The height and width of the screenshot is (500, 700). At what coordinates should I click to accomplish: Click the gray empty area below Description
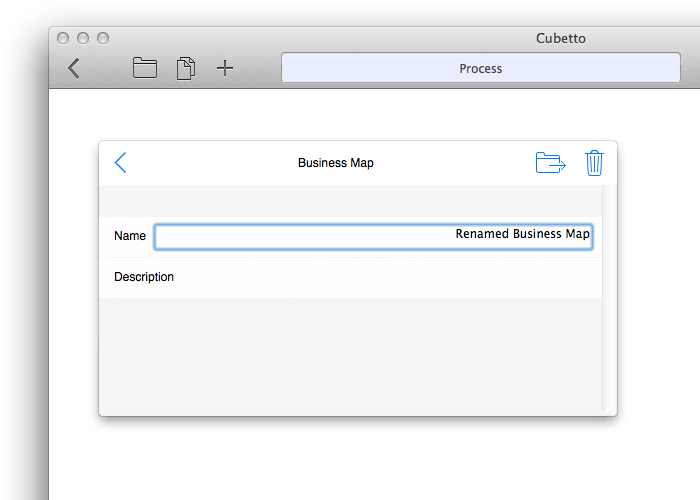coord(350,354)
